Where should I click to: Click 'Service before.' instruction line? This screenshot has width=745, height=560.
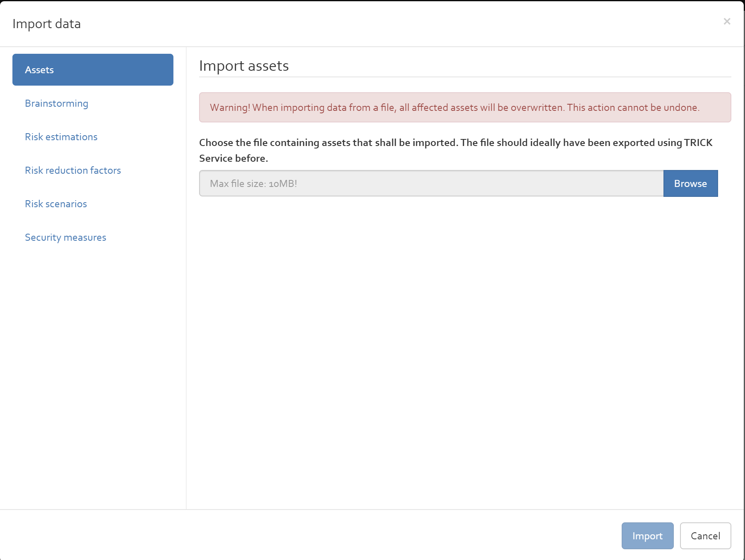tap(233, 158)
